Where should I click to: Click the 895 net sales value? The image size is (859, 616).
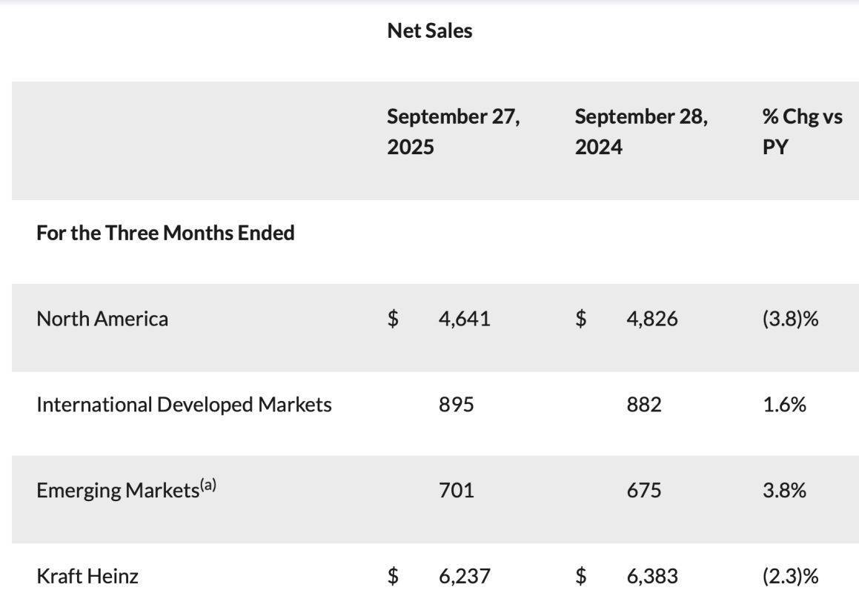[x=456, y=405]
